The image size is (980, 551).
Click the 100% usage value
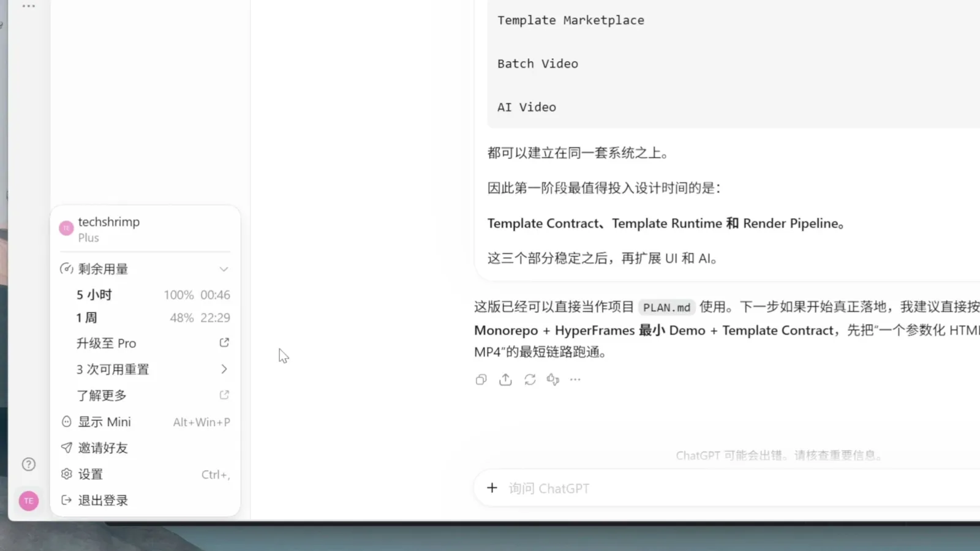click(x=179, y=295)
